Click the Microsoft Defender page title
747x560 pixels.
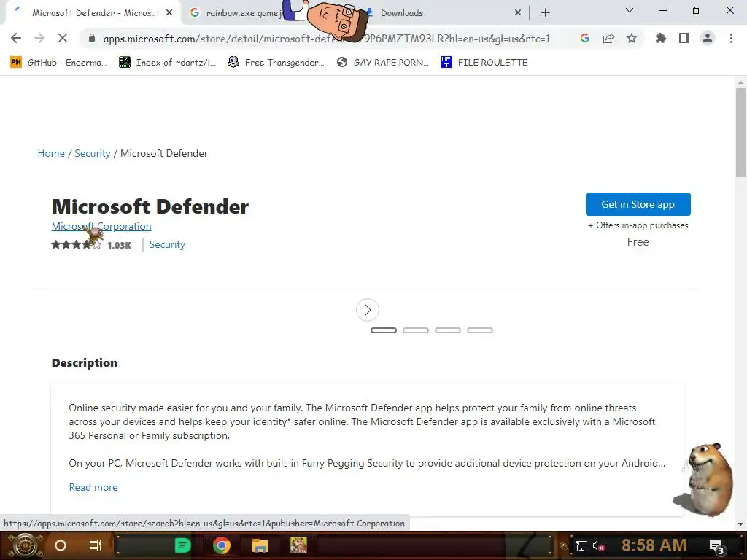[x=150, y=206]
